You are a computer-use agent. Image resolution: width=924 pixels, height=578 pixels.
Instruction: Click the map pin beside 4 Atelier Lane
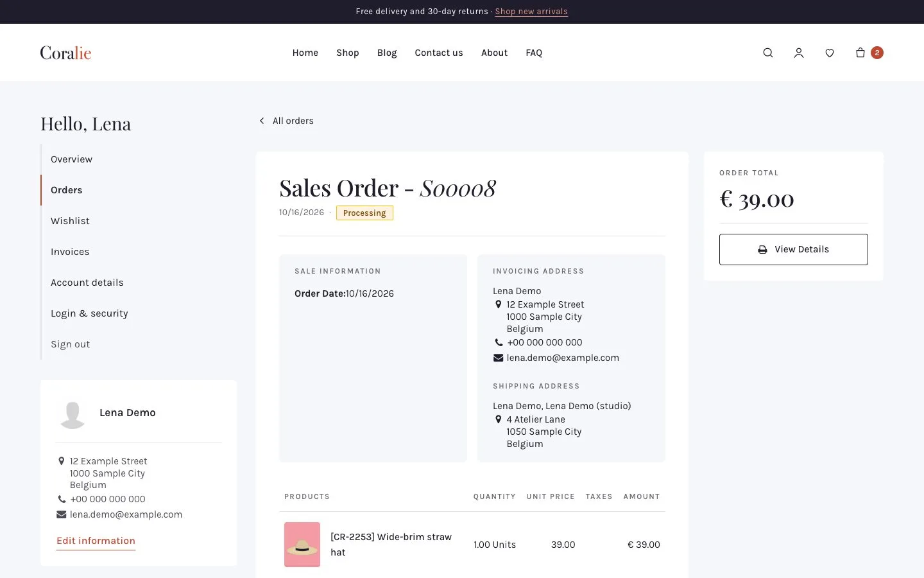click(498, 419)
